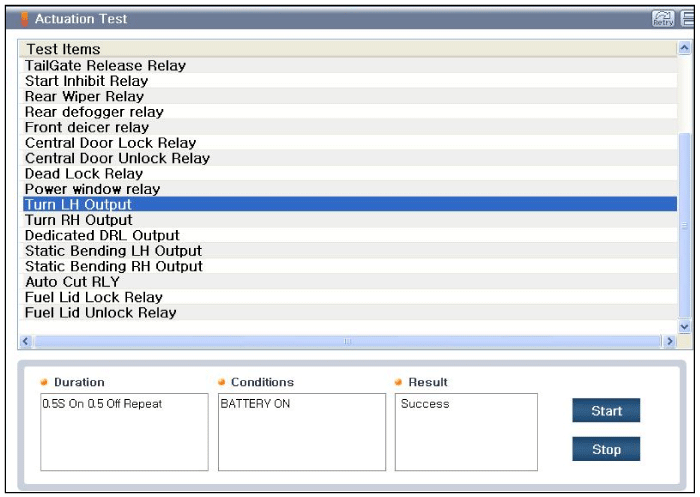Choose Start Inhibit Relay from the list
Image resolution: width=700 pixels, height=497 pixels.
[86, 81]
